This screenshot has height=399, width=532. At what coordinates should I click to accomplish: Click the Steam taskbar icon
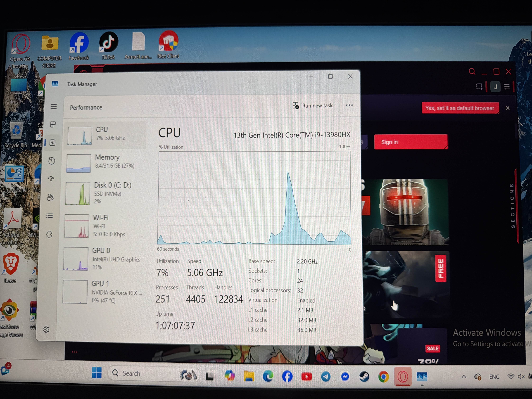click(x=364, y=376)
